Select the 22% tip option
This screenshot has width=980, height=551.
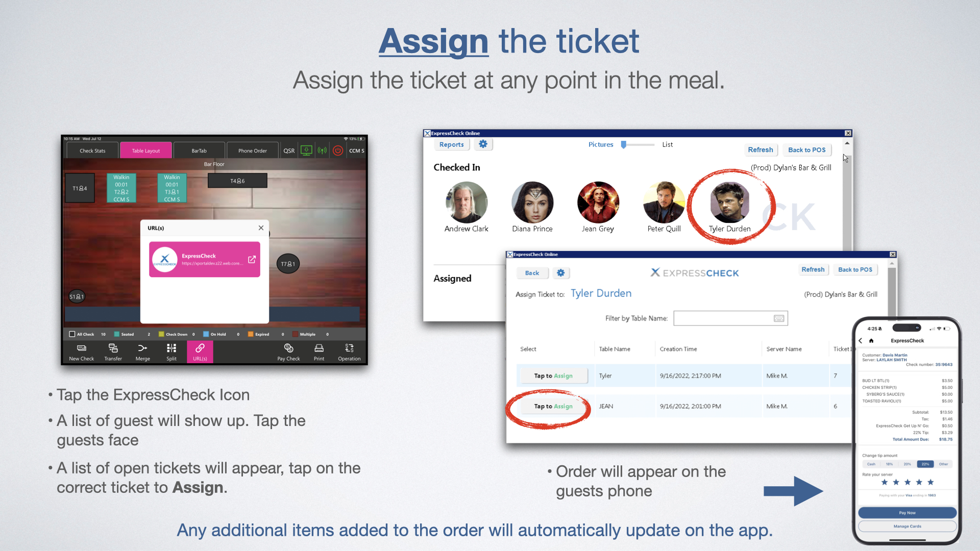pos(925,464)
